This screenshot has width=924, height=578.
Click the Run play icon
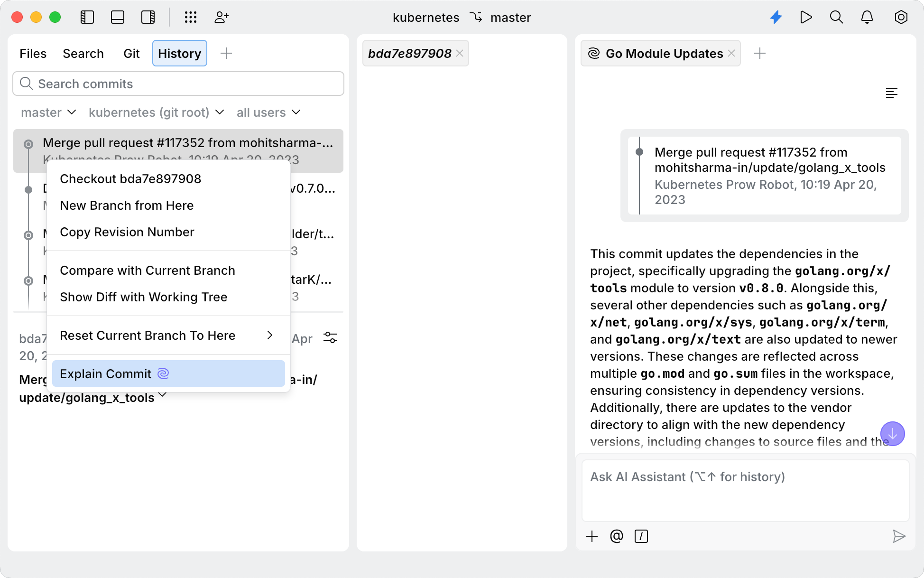click(806, 18)
